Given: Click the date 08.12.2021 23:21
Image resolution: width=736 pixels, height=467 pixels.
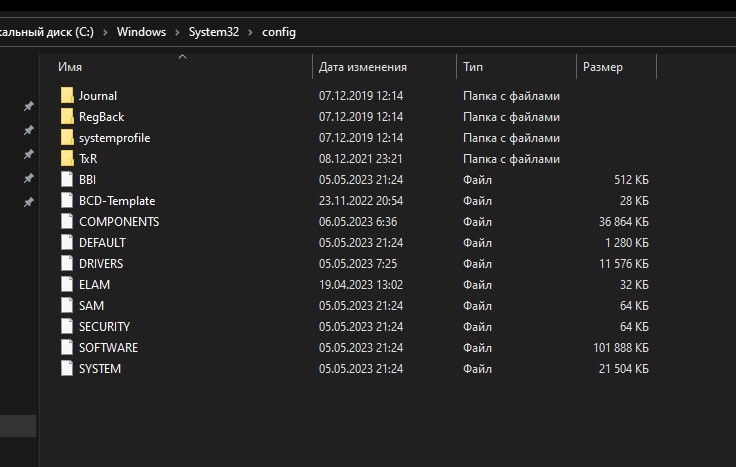Looking at the screenshot, I should [360, 159].
